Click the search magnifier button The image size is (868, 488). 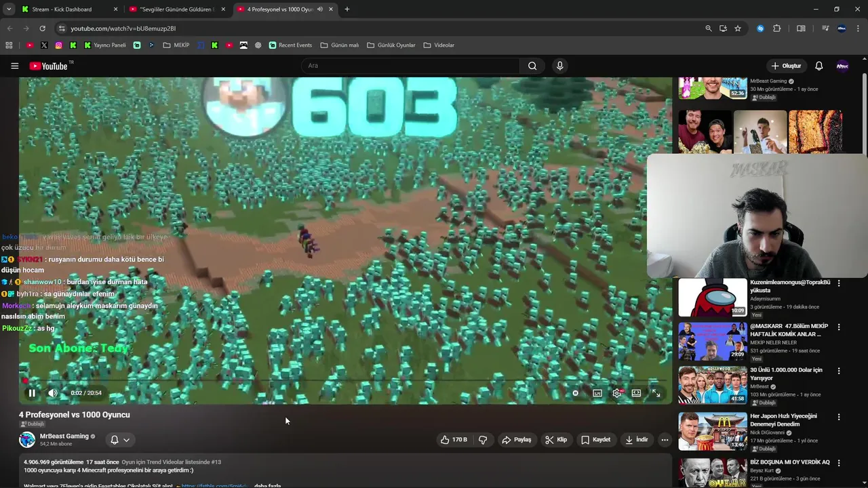click(x=532, y=66)
